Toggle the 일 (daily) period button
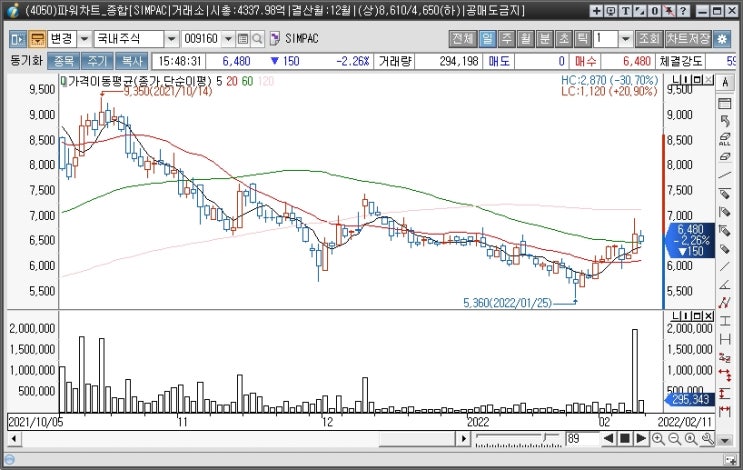This screenshot has height=470, width=743. pyautogui.click(x=487, y=39)
